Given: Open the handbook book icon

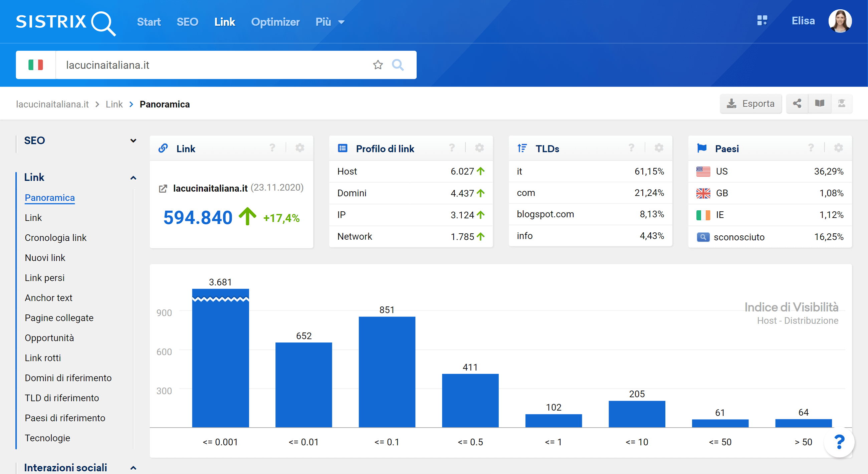Looking at the screenshot, I should click(x=820, y=103).
